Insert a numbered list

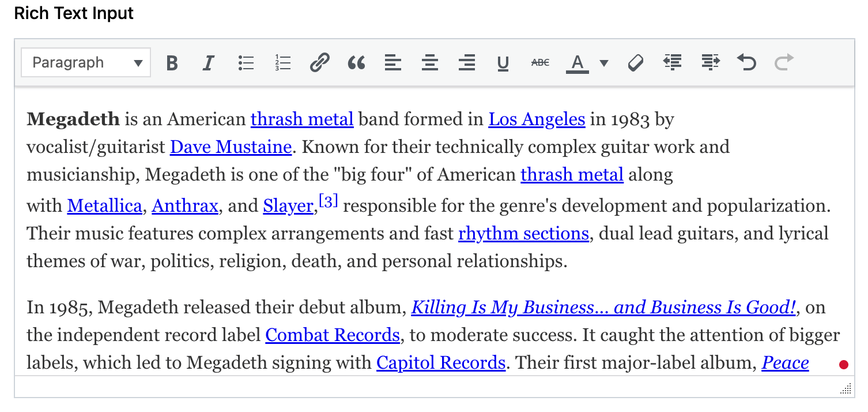(x=283, y=62)
